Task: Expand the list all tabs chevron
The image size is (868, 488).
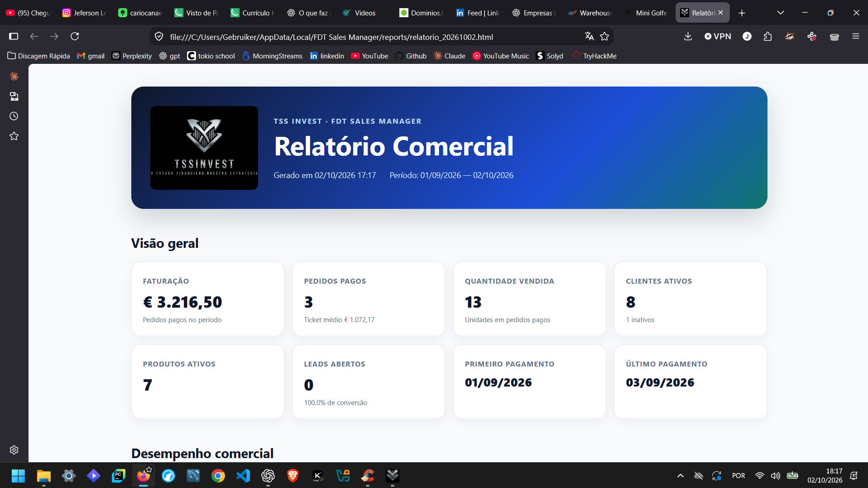Action: (x=780, y=13)
